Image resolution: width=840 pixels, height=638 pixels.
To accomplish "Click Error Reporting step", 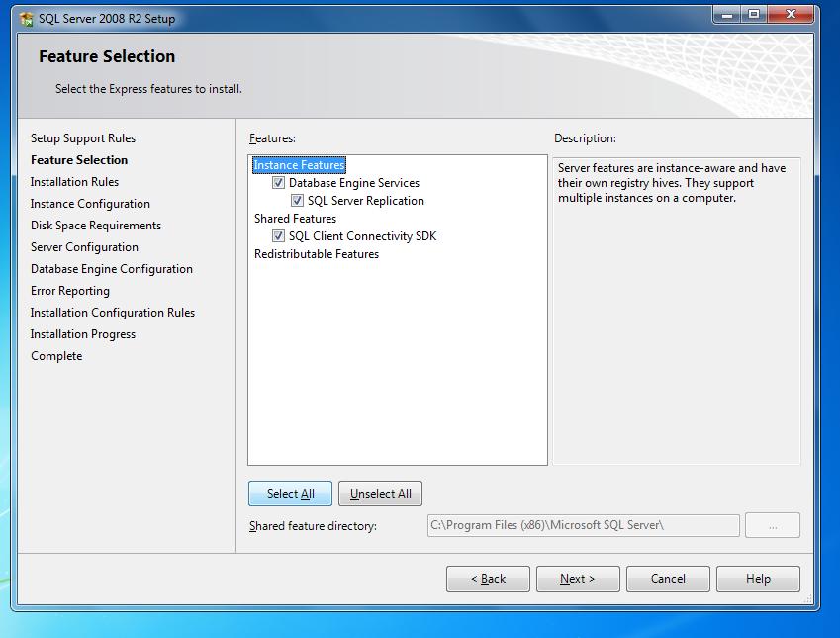I will click(70, 291).
